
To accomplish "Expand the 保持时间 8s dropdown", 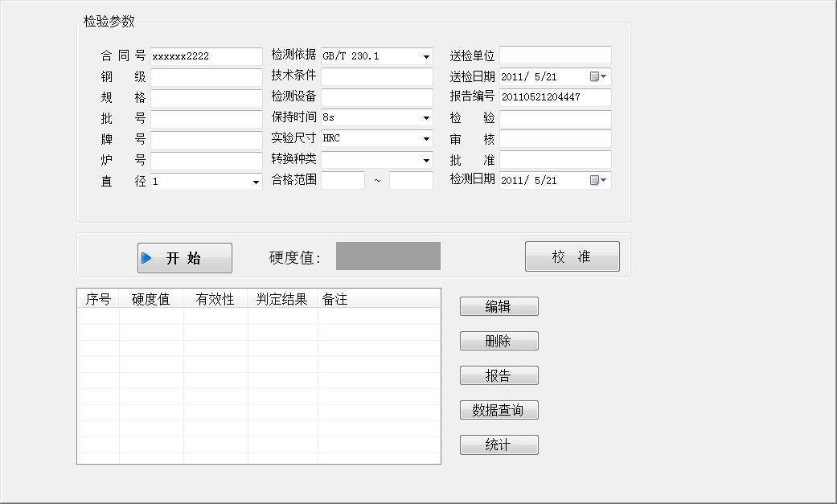I will coord(426,118).
